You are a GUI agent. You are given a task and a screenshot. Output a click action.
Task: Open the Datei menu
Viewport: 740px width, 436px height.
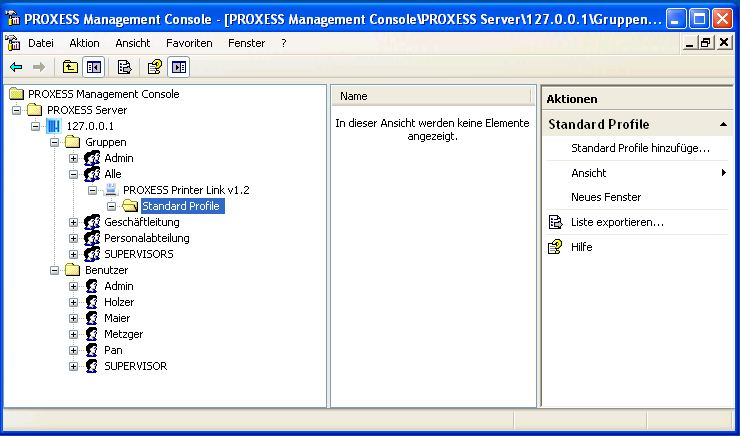[x=41, y=43]
